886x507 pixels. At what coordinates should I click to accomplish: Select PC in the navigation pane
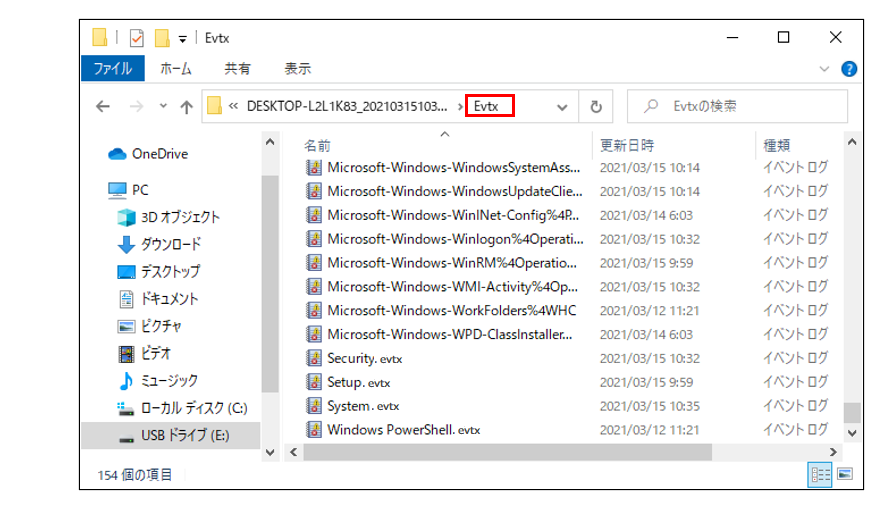(128, 190)
